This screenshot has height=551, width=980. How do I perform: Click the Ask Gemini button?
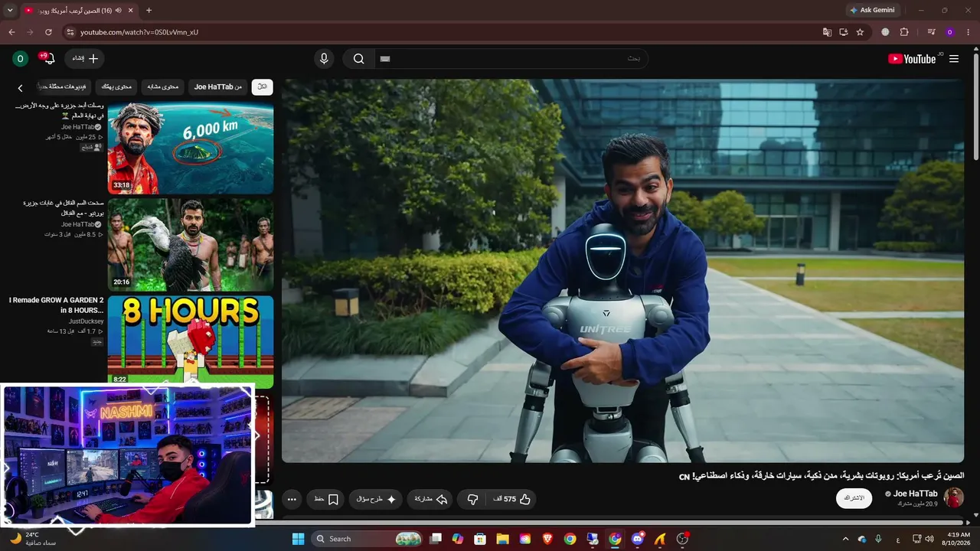[x=872, y=11]
